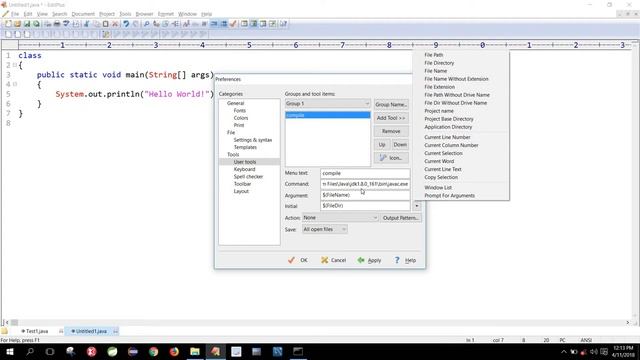The width and height of the screenshot is (640, 360).
Task: Collapse the code fold marker on line 4
Action: pyautogui.click(x=15, y=84)
